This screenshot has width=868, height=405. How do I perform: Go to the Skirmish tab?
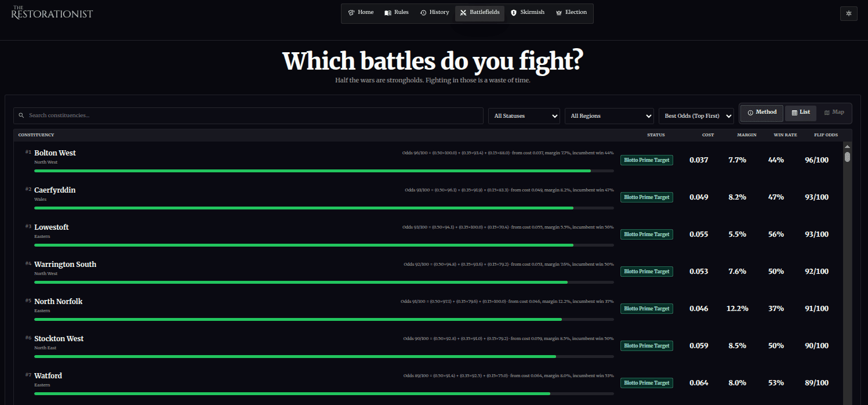[532, 13]
